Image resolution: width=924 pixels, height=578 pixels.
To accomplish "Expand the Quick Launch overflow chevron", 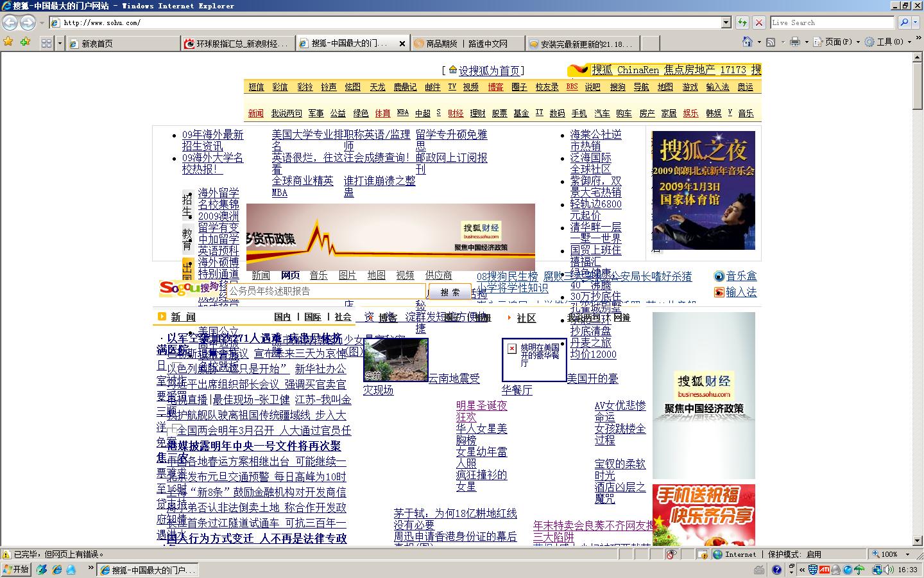I will 90,568.
